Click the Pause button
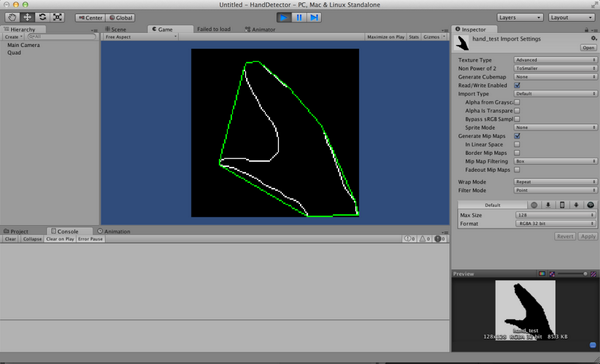This screenshot has width=600, height=364. click(x=299, y=17)
